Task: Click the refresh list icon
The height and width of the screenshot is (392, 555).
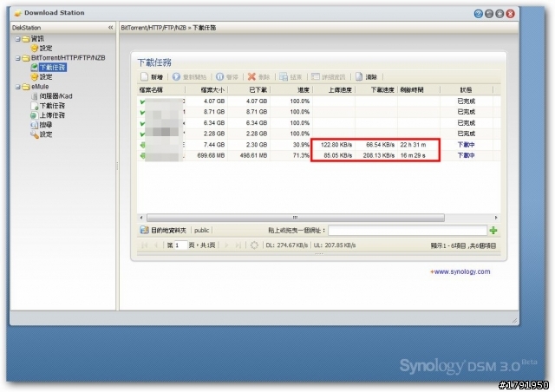Action: click(x=254, y=245)
